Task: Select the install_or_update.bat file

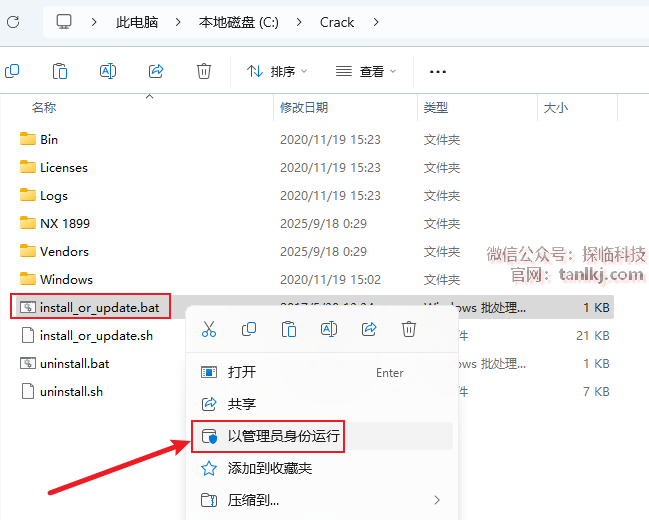Action: [99, 308]
